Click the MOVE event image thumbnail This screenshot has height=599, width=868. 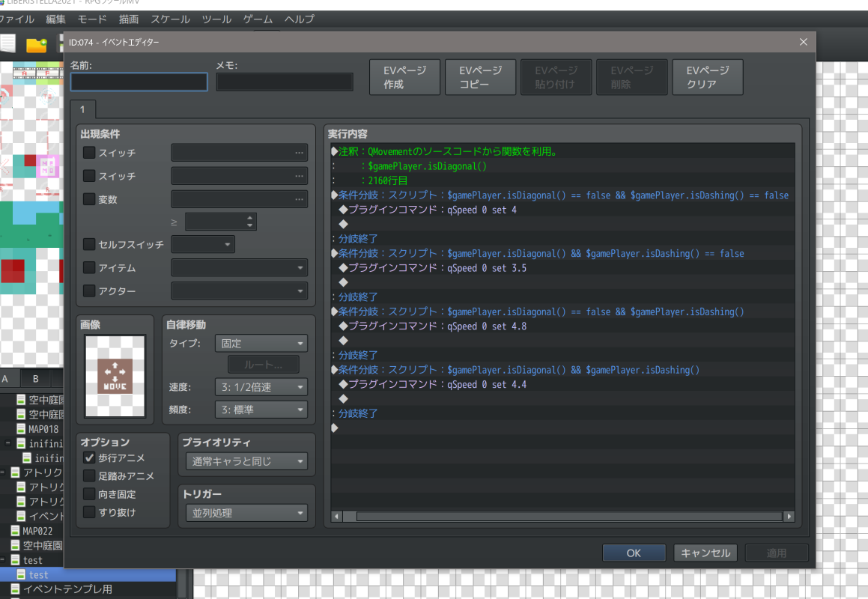tap(115, 376)
